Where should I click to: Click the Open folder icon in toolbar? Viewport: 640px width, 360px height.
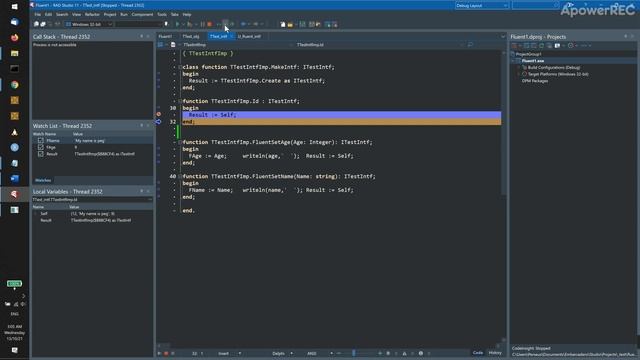point(290,24)
